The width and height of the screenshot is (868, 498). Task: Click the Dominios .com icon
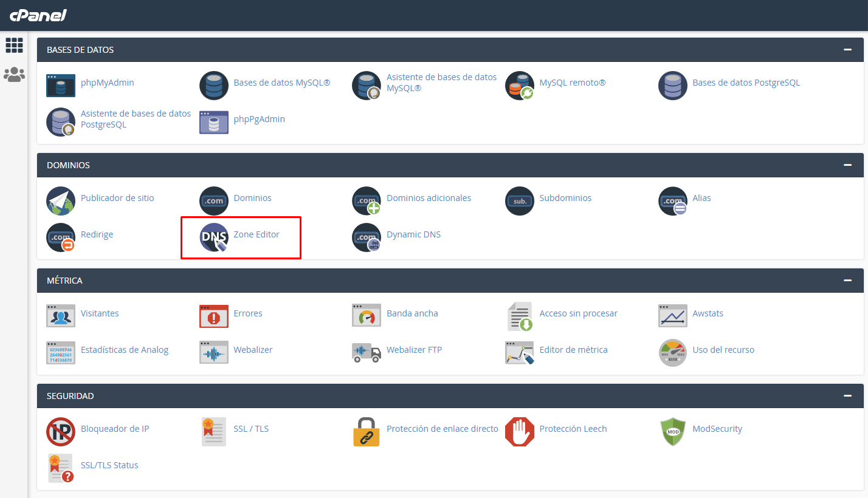click(214, 201)
